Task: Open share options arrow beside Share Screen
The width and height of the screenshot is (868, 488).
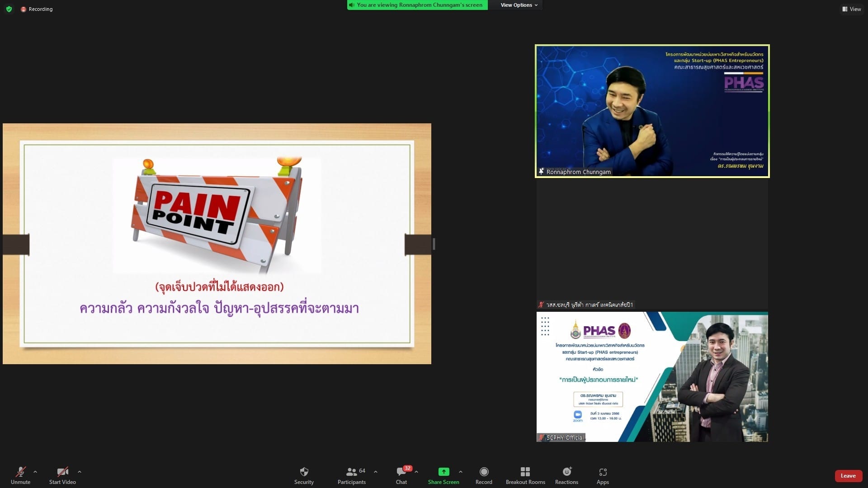Action: point(461,472)
